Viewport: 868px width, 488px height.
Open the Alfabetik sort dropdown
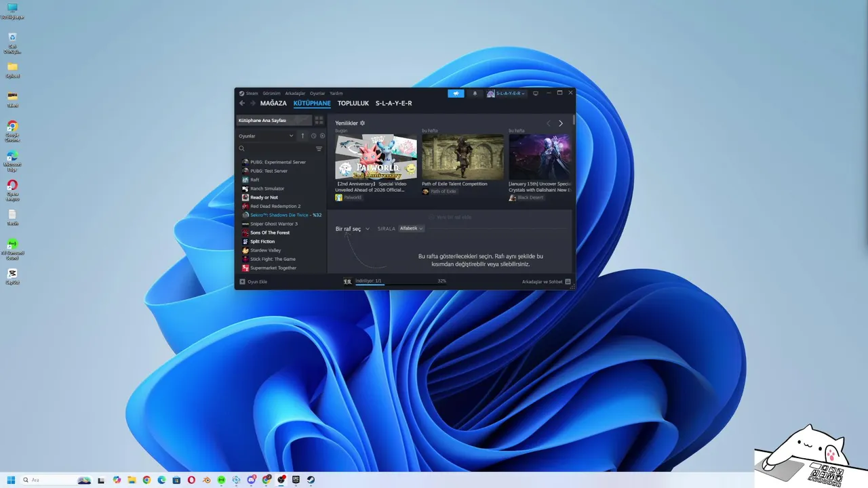(x=412, y=229)
